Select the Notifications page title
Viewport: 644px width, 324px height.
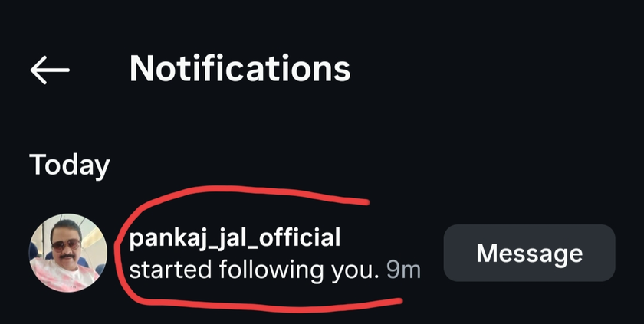(x=240, y=69)
